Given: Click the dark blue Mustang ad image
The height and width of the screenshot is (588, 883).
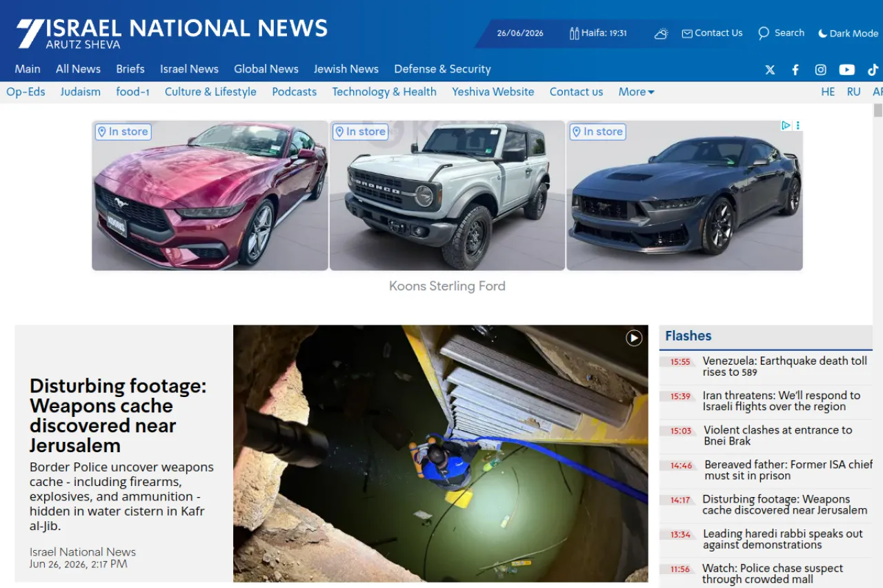Looking at the screenshot, I should (x=684, y=196).
